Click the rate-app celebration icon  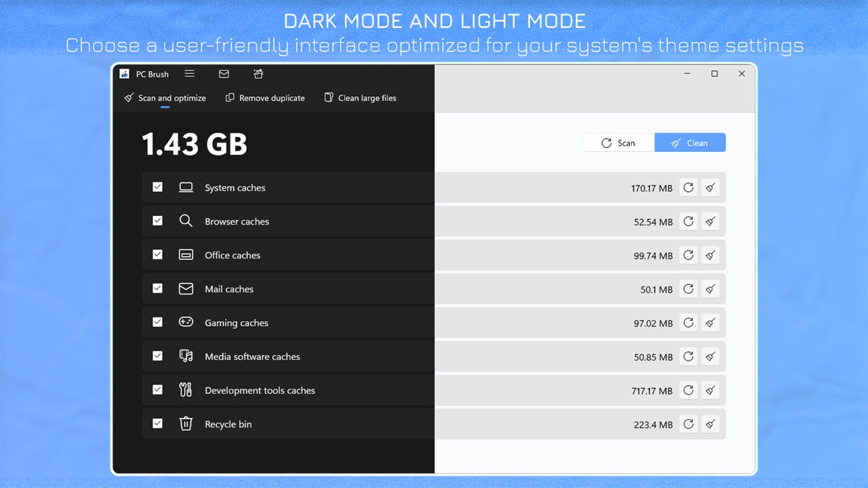click(258, 74)
